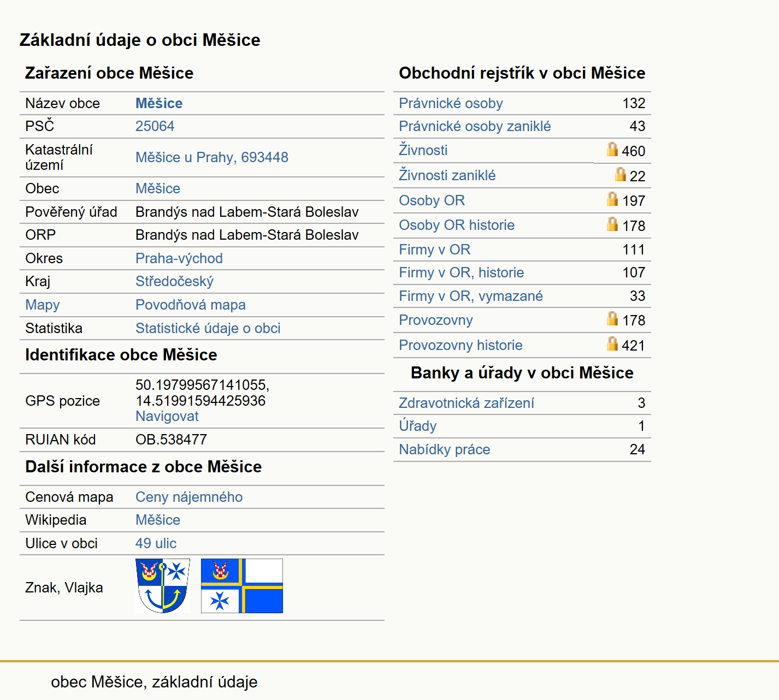The height and width of the screenshot is (700, 779).
Task: Click the RUIAN code OB.538477
Action: pos(172,440)
